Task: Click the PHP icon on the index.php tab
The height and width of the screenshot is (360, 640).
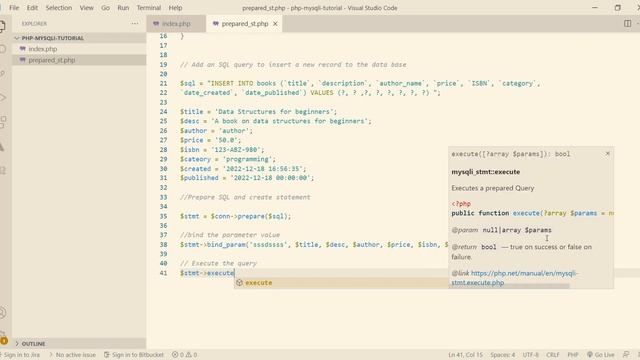Action: [x=156, y=24]
